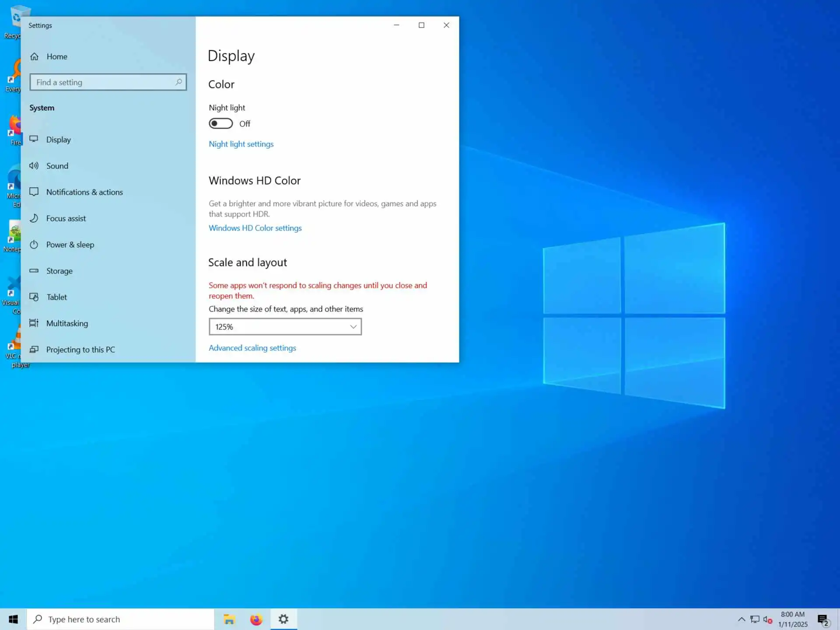Image resolution: width=840 pixels, height=630 pixels.
Task: Click the Power & sleep icon
Action: [34, 244]
